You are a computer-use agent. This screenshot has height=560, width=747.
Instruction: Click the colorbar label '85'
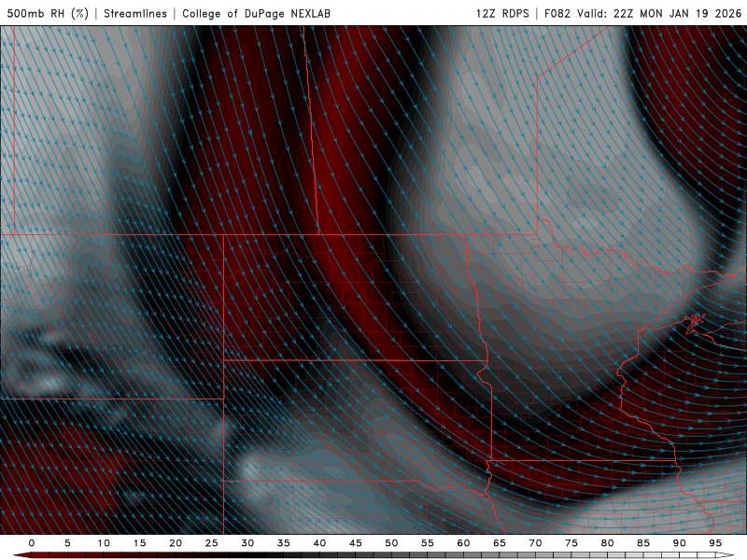click(643, 543)
